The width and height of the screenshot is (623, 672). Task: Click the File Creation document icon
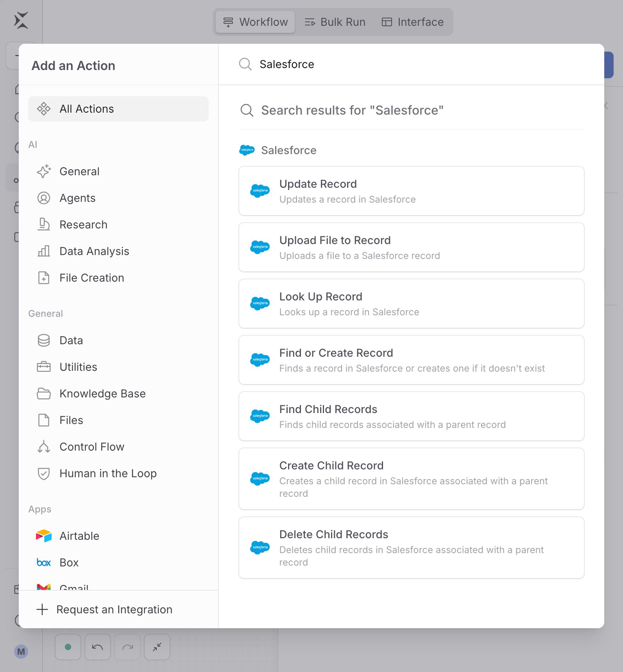coord(44,278)
